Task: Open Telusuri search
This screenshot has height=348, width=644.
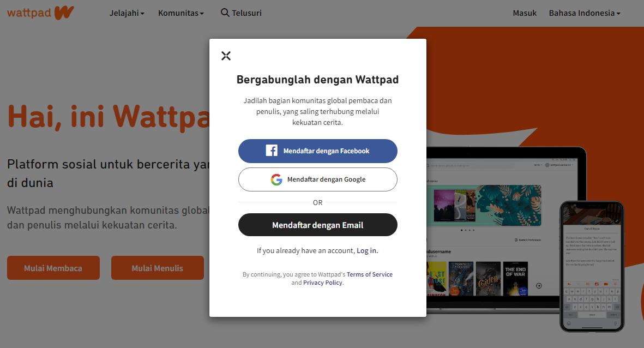Action: tap(241, 13)
